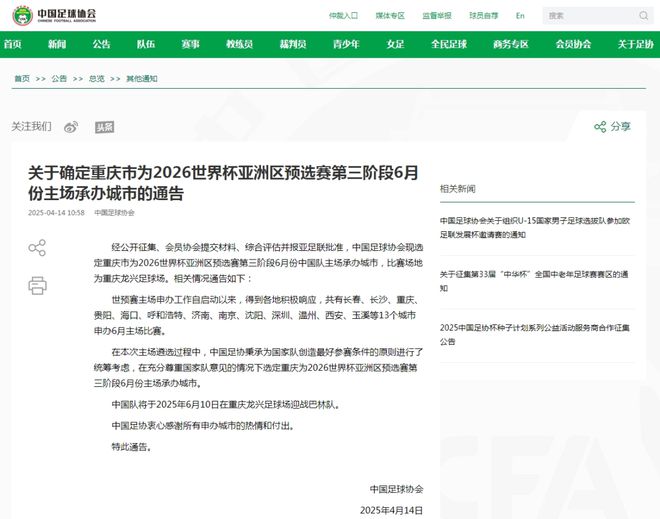660x519 pixels.
Task: Open related news about 第33届“中华杯”
Action: pyautogui.click(x=534, y=281)
